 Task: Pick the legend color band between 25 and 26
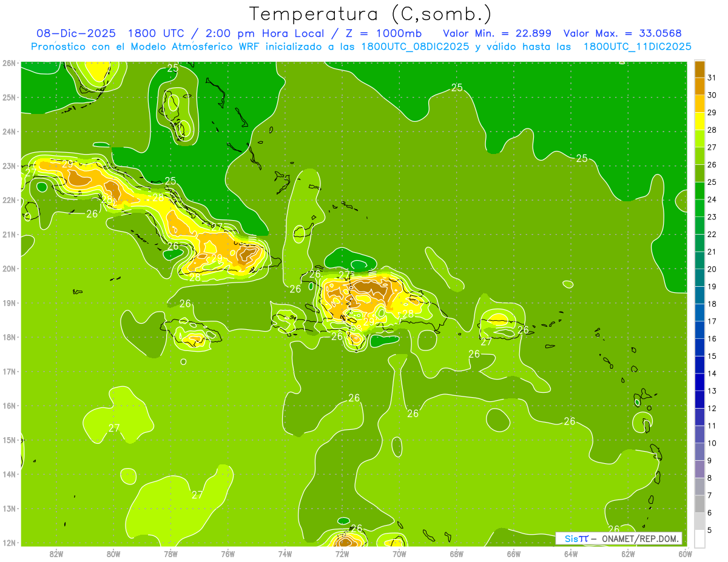point(699,173)
